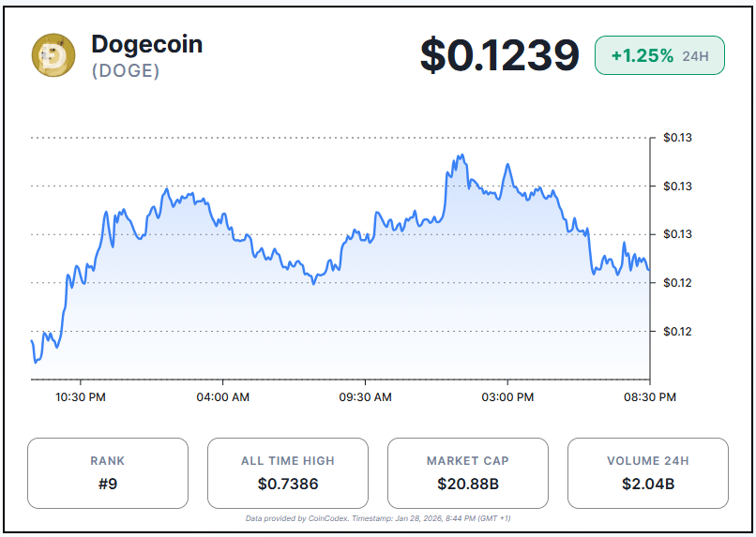Open the Rank #9 card

pos(108,473)
